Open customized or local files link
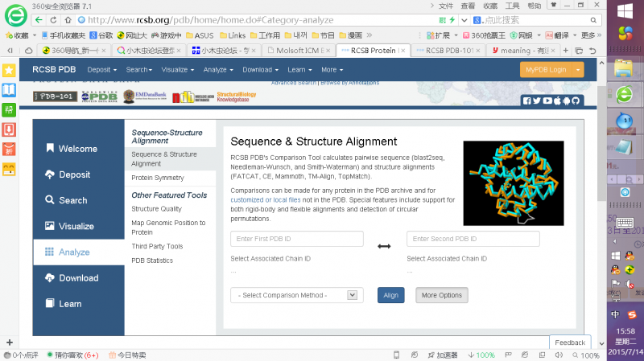Viewport: 644px width, 361px height. 266,199
